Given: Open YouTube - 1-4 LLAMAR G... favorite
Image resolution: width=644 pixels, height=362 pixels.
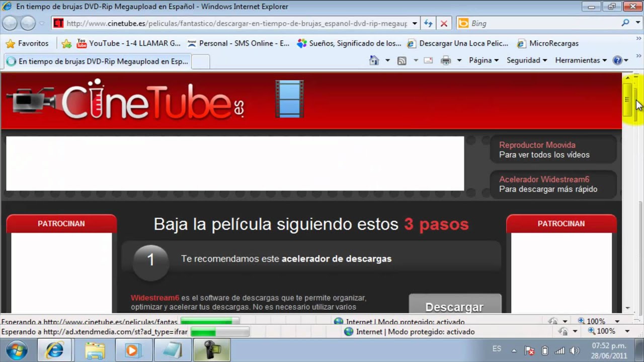Looking at the screenshot, I should click(x=128, y=44).
